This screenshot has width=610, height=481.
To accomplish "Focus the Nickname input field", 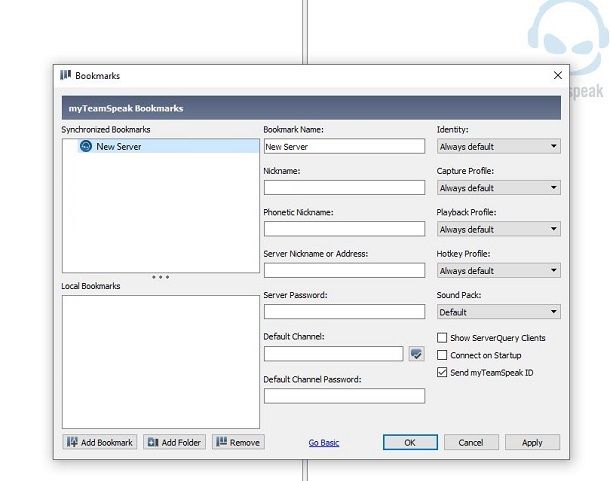I will (x=344, y=188).
